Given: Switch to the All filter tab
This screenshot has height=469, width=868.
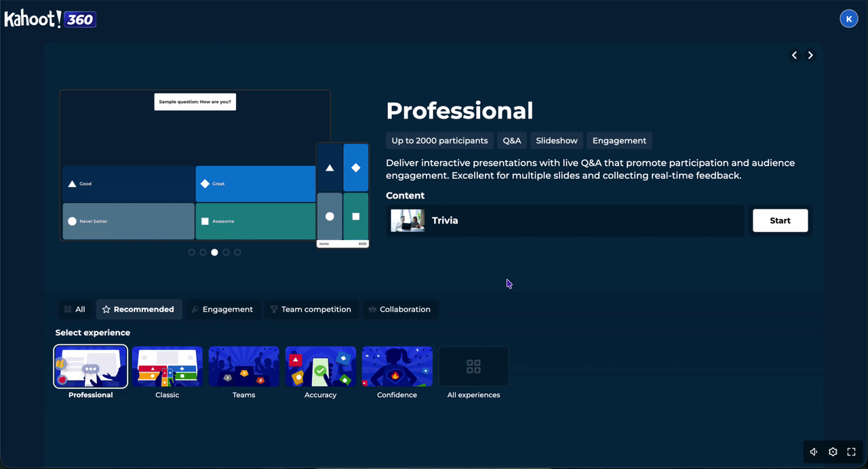Looking at the screenshot, I should [75, 309].
